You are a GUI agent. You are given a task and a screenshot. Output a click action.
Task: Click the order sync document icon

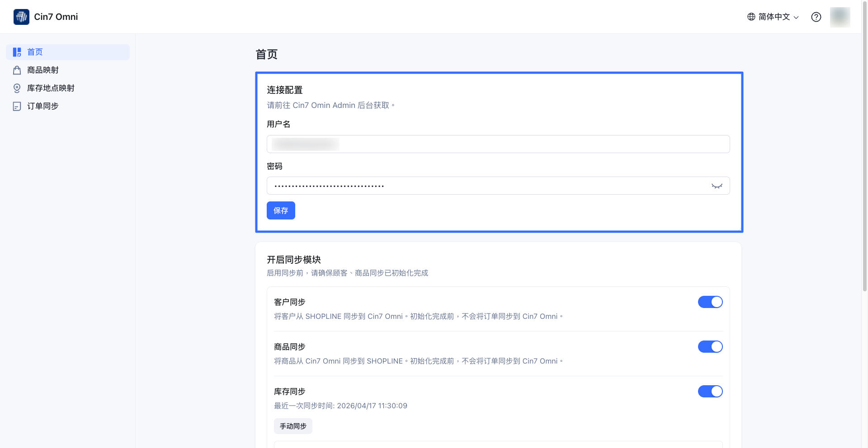[17, 106]
